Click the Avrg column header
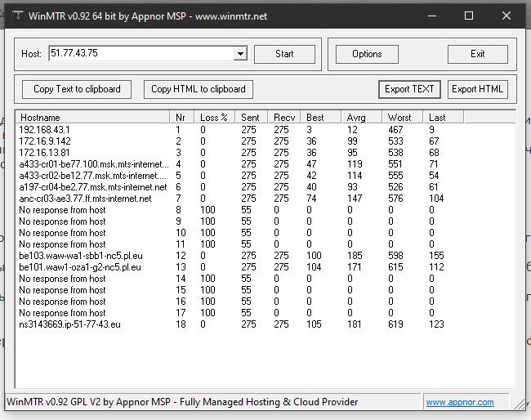 (363, 117)
